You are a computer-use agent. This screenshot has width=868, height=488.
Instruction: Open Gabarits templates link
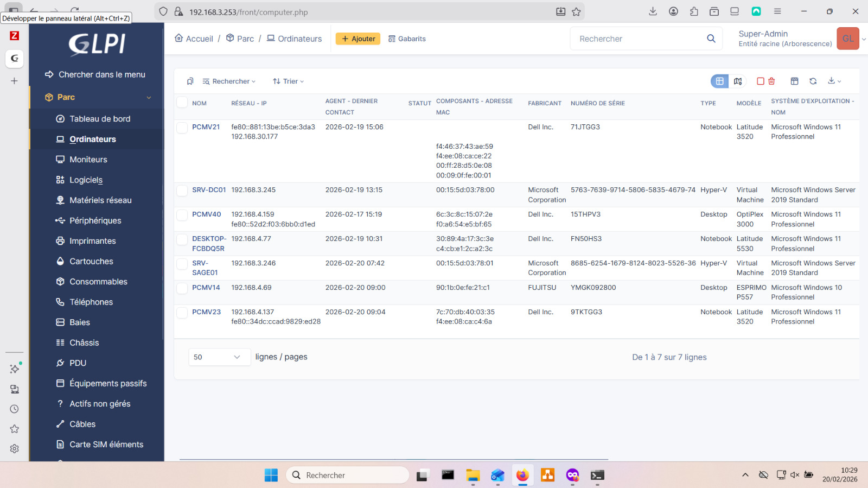coord(407,39)
